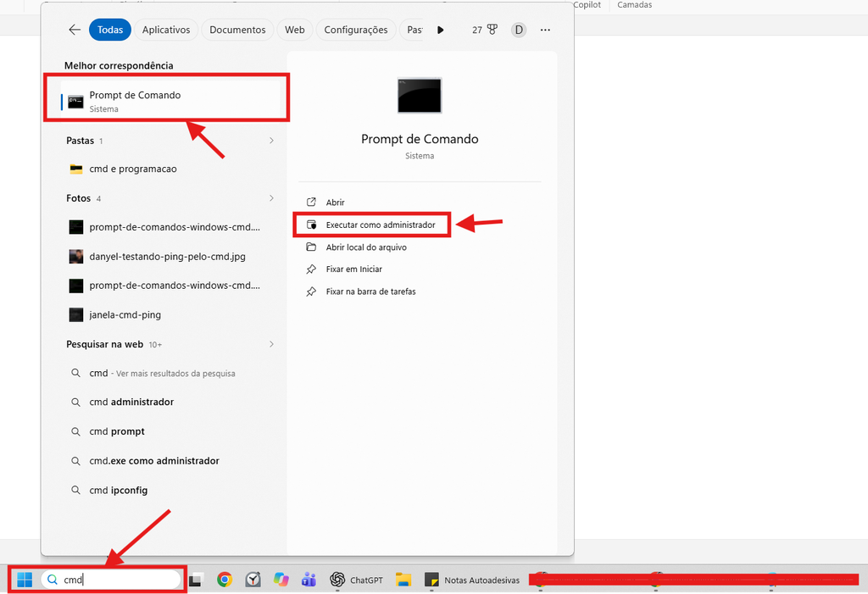Switch to the Web filter tab
The height and width of the screenshot is (594, 868).
294,30
